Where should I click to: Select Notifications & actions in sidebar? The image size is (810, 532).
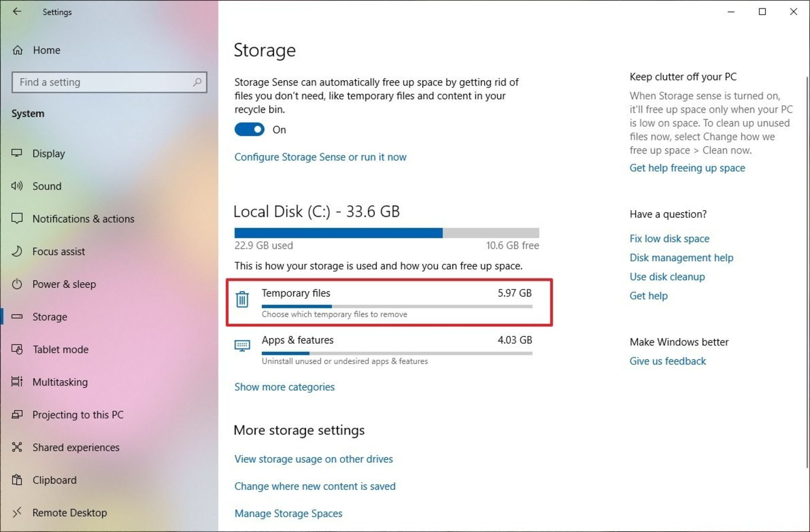(83, 219)
